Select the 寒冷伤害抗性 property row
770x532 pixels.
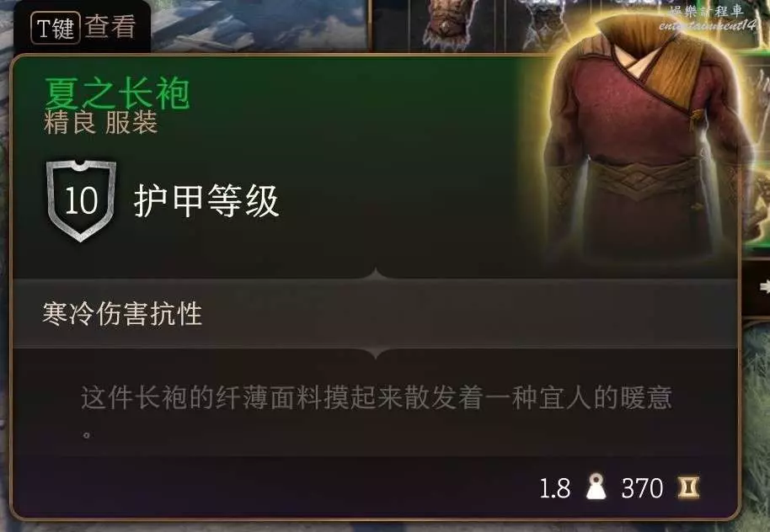click(375, 313)
